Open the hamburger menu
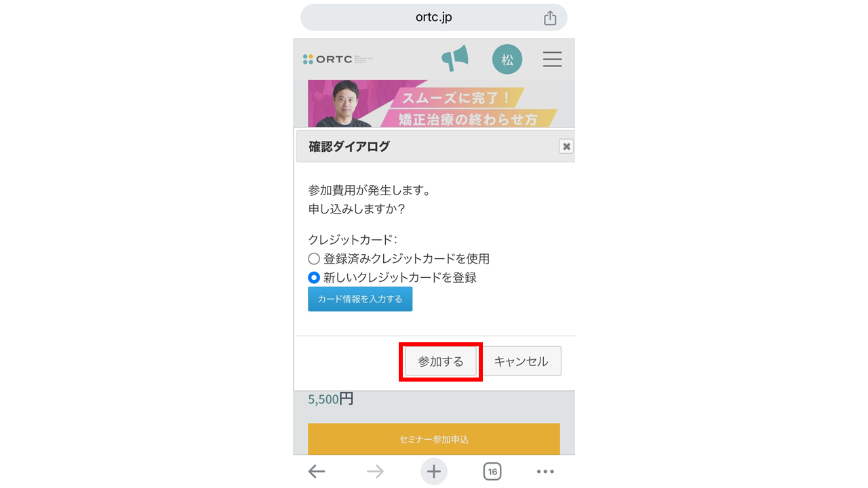The height and width of the screenshot is (488, 868). click(553, 60)
